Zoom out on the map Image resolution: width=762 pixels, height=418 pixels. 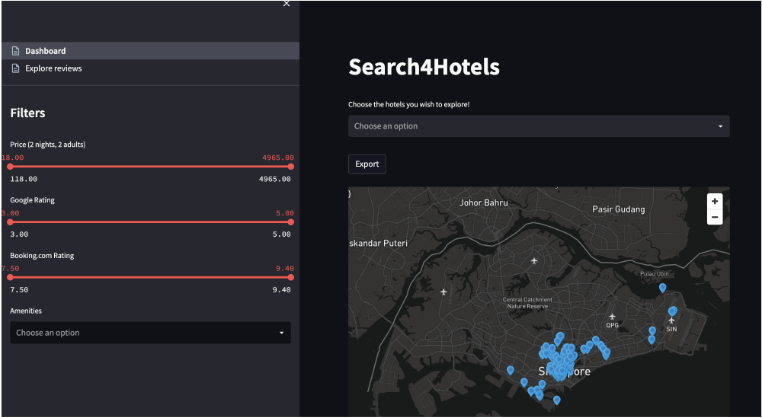[714, 217]
